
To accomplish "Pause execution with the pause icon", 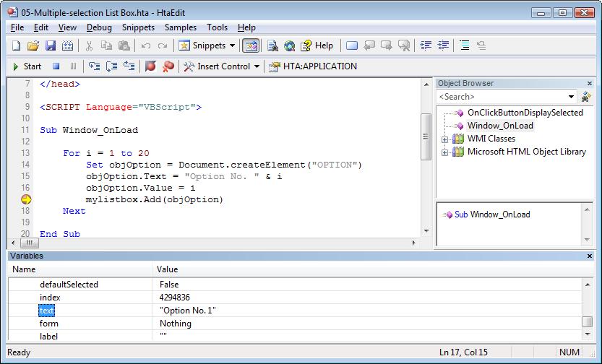I will click(x=73, y=66).
